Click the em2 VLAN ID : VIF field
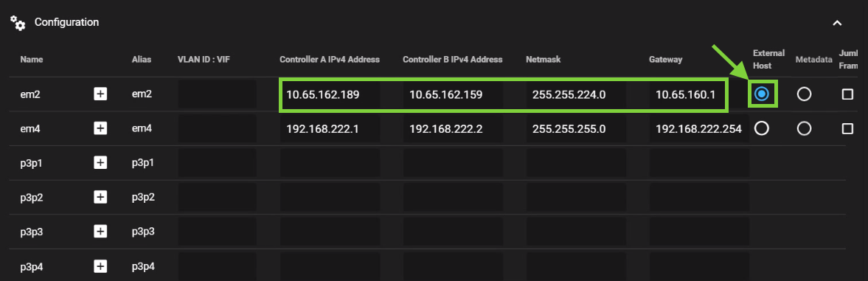The width and height of the screenshot is (868, 281). (217, 94)
